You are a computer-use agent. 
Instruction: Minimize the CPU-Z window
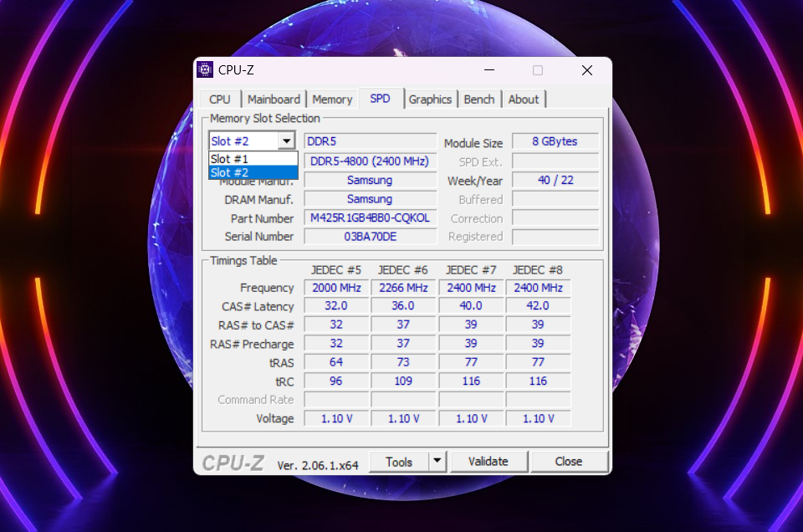[489, 70]
